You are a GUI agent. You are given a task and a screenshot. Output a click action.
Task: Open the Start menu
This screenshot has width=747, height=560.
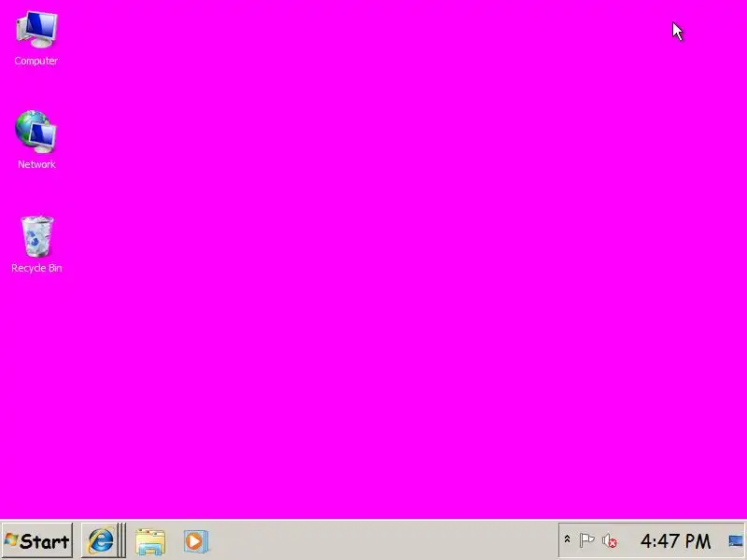(37, 540)
